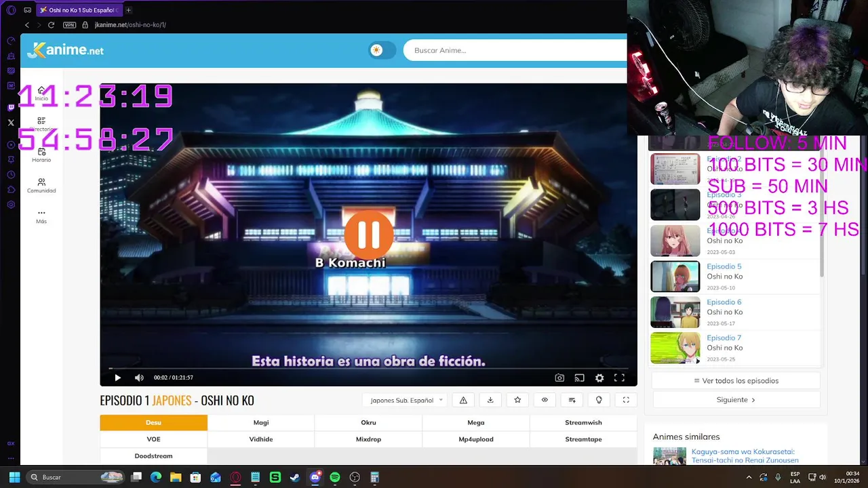Mark episode as watched using eye button
868x488 pixels.
coord(545,400)
